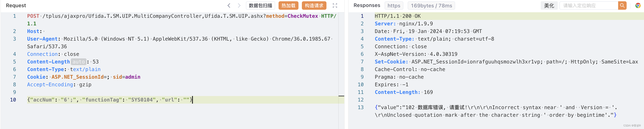Click the left chevron navigation icon in Request toolbar
The image size is (644, 129).
pos(229,5)
